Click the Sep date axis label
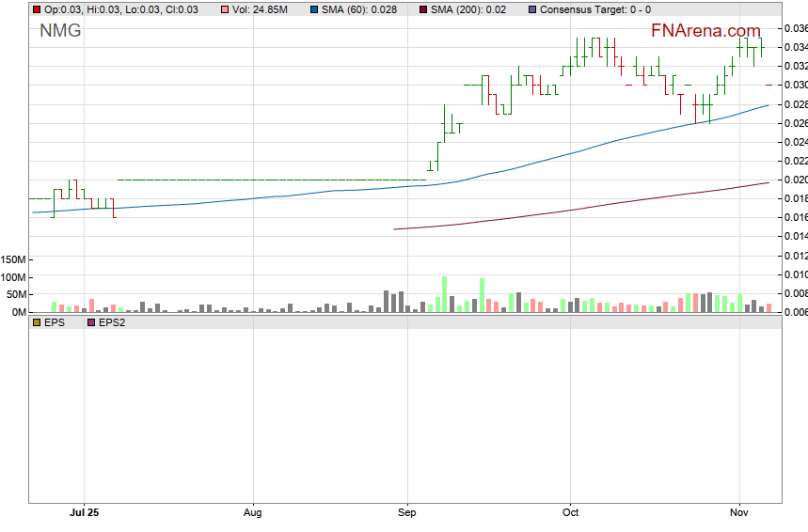The image size is (808, 532). pyautogui.click(x=406, y=513)
